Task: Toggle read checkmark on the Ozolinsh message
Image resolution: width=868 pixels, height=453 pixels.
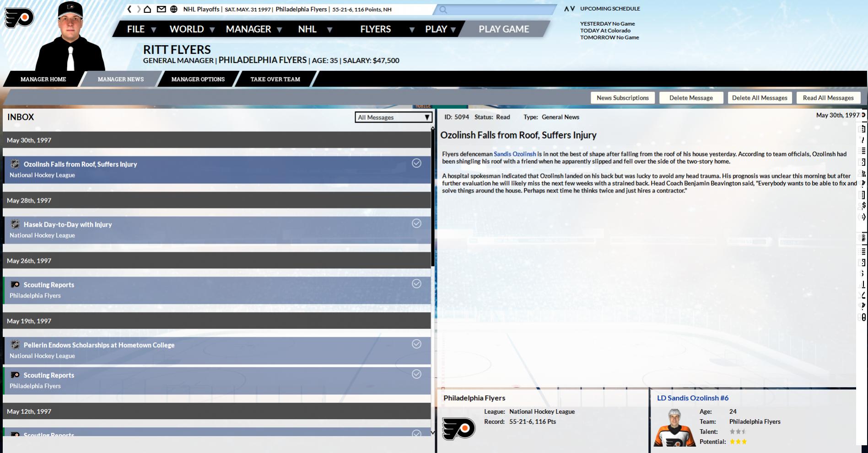Action: [x=416, y=163]
